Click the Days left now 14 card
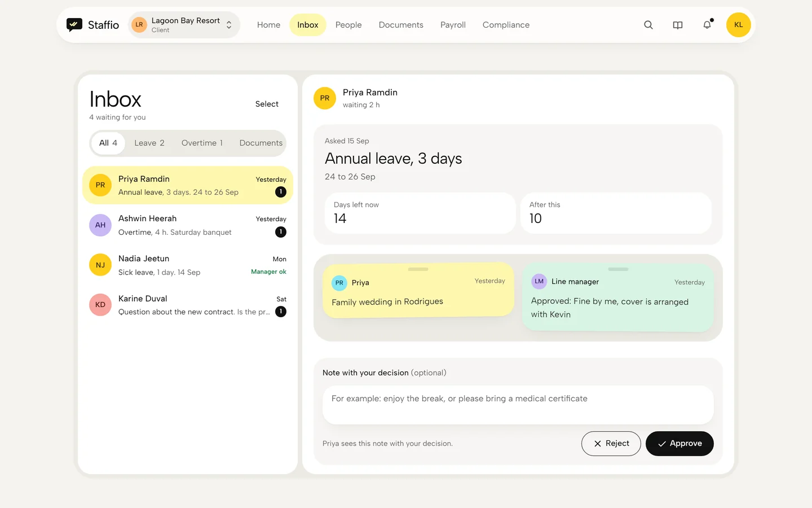The image size is (812, 508). tap(420, 213)
